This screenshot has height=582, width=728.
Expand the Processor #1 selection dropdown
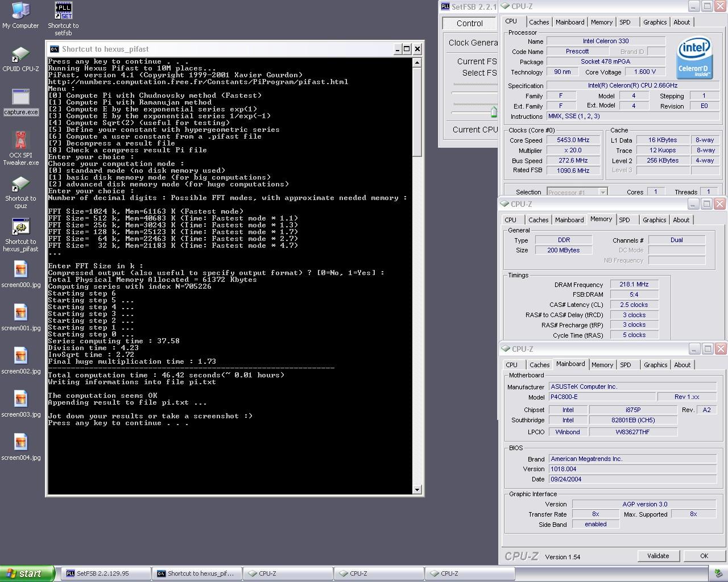pos(603,192)
